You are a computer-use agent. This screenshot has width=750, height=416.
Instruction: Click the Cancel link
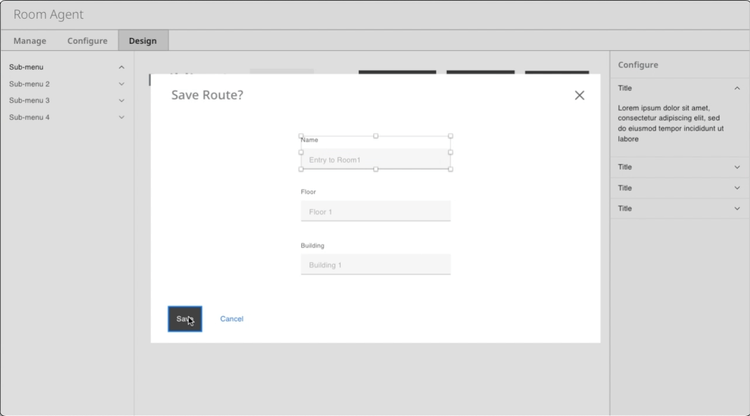pyautogui.click(x=232, y=319)
